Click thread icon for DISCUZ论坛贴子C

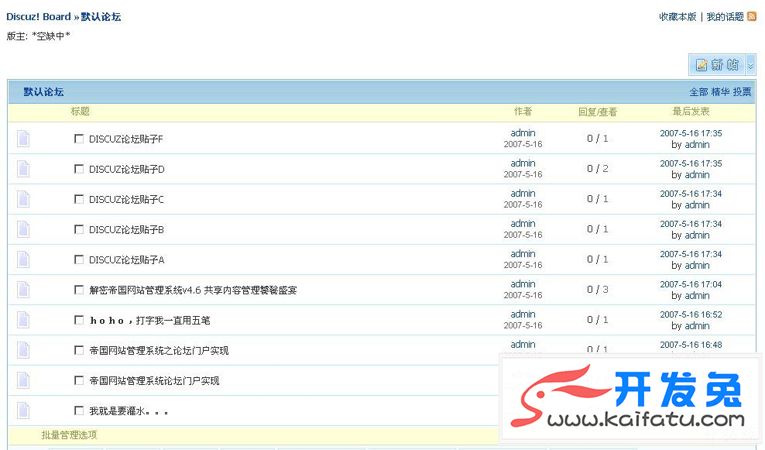(23, 199)
